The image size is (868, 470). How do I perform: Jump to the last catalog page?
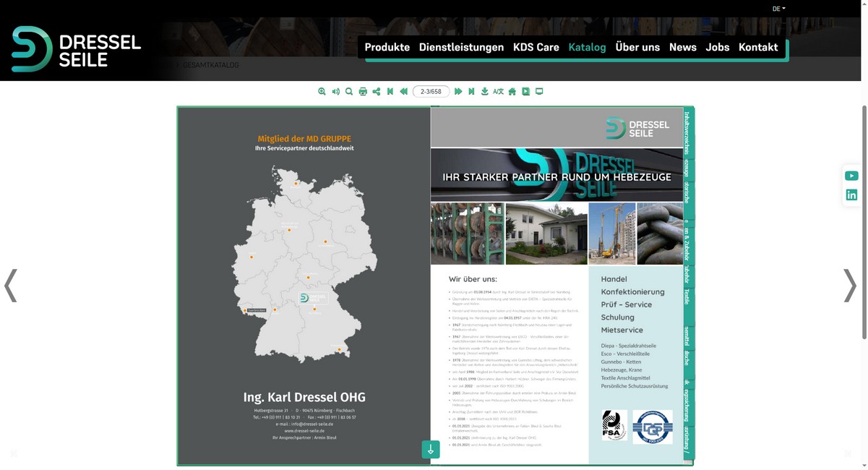point(471,92)
